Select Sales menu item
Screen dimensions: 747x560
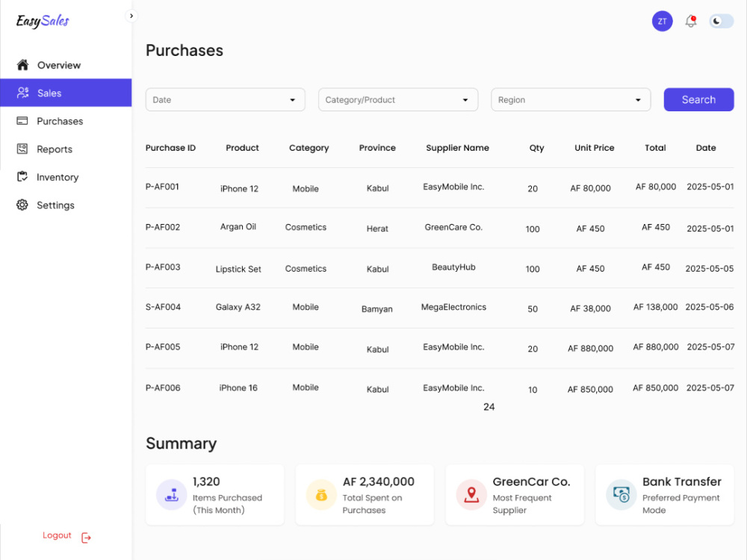pos(66,93)
